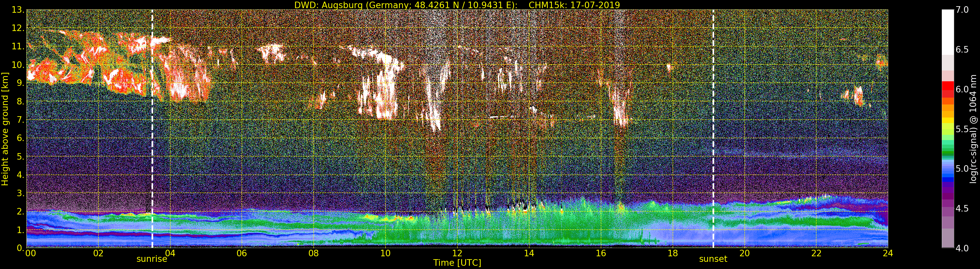This screenshot has width=980, height=269.
Task: Click the y-axis tick label '12.'
Action: coord(18,28)
